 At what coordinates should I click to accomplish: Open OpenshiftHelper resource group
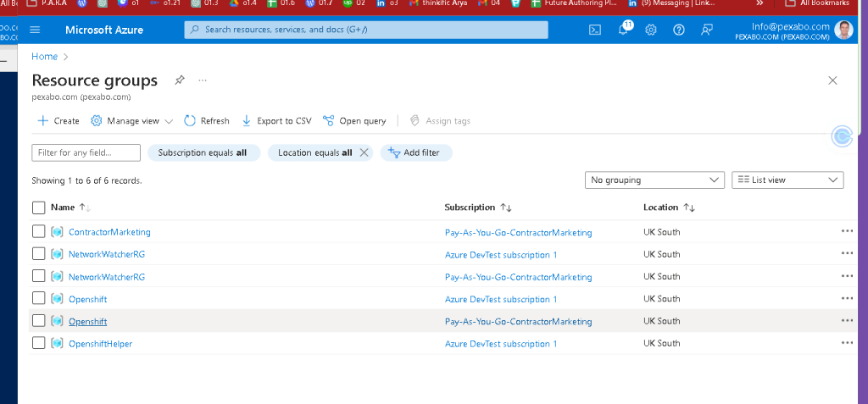(x=100, y=344)
